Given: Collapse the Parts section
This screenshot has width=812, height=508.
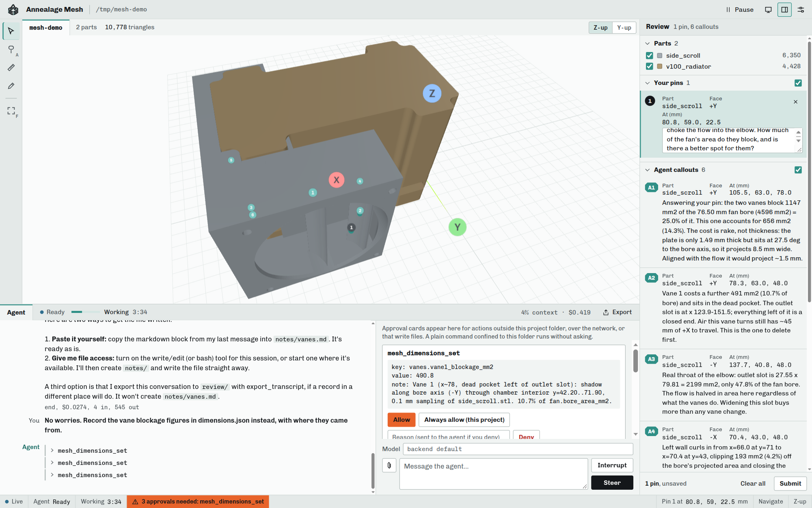Looking at the screenshot, I should coord(647,43).
